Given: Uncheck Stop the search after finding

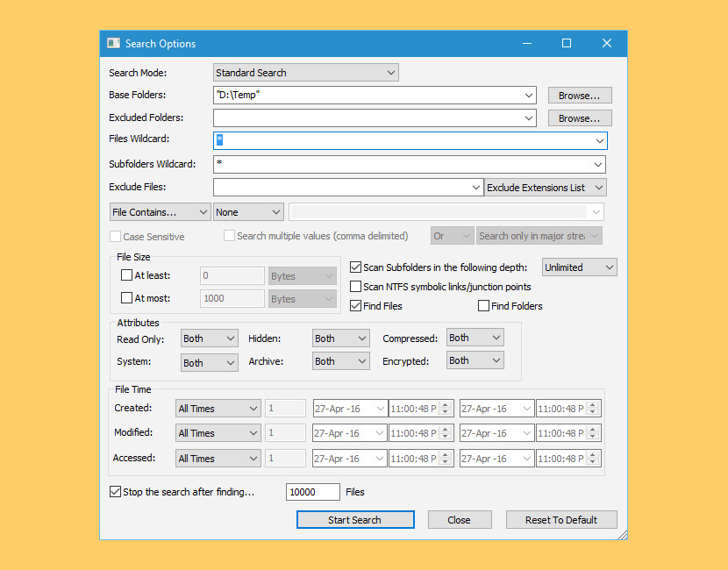Looking at the screenshot, I should pyautogui.click(x=115, y=491).
